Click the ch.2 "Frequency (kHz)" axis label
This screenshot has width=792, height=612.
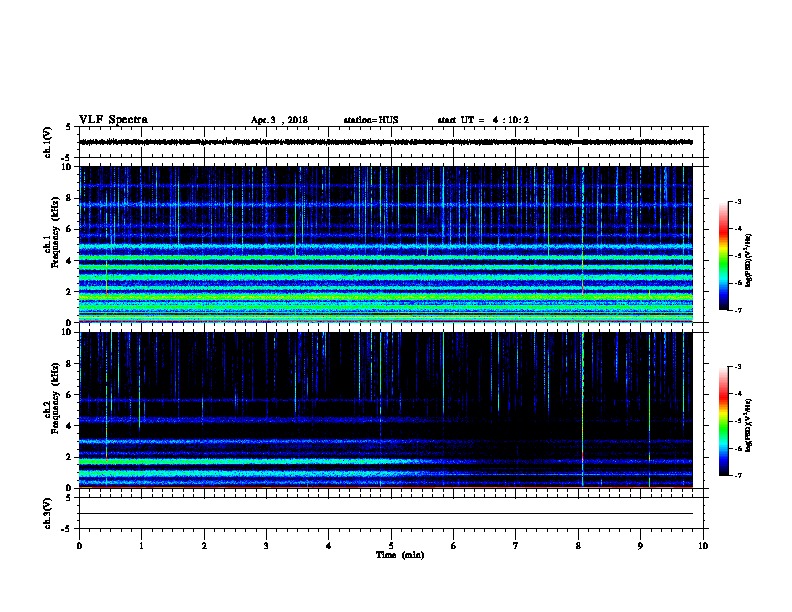tap(56, 398)
